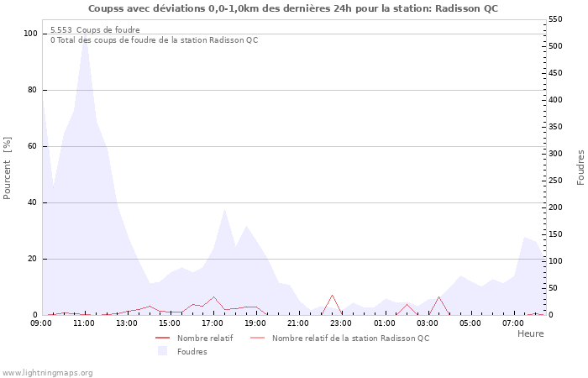Viewport: 588px width, 378px height.
Task: Click '0 Total des coups de foudre' line
Action: coord(154,40)
